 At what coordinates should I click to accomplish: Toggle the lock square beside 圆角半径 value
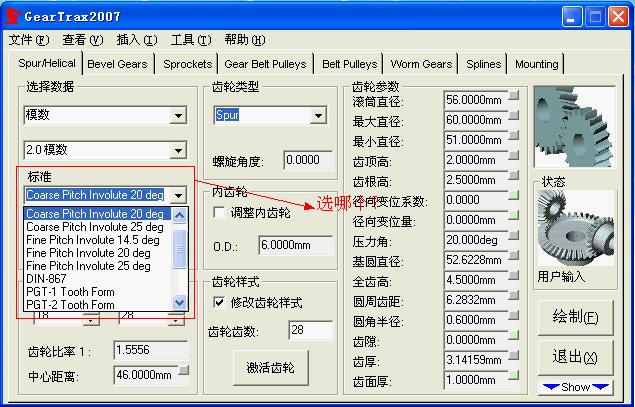[514, 315]
